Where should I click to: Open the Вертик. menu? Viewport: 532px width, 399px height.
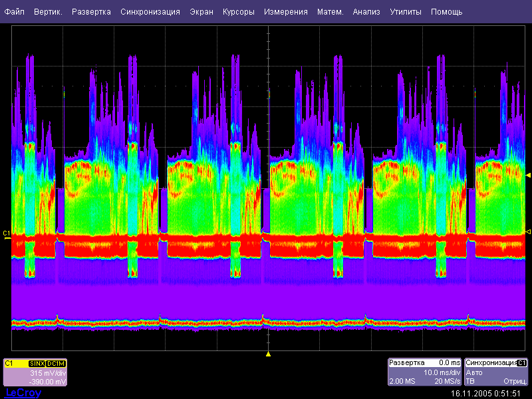click(x=48, y=12)
